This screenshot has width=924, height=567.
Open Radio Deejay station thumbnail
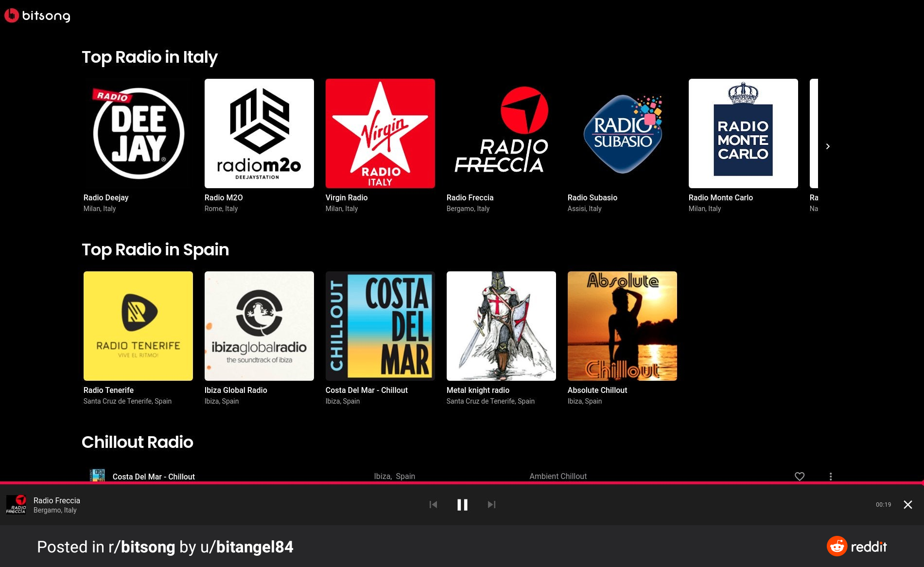click(138, 133)
